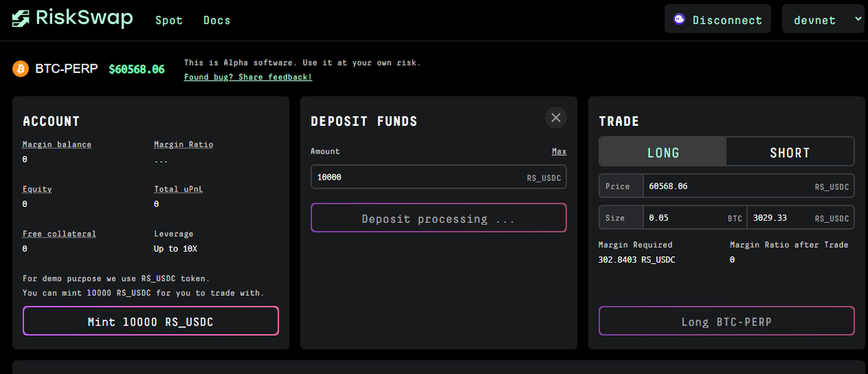Click the Alpha software warning text
Screen dimensions: 868x374
302,63
